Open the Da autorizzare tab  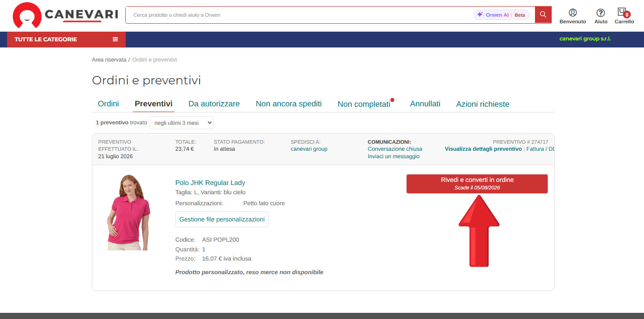[214, 104]
